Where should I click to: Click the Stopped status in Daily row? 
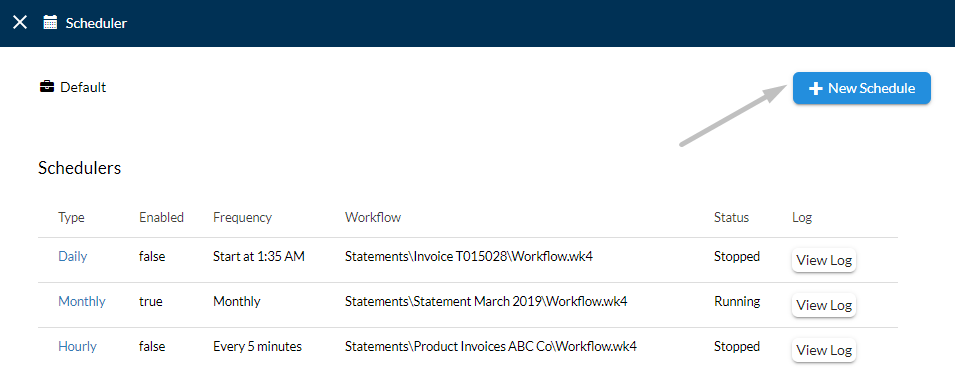[x=737, y=257]
